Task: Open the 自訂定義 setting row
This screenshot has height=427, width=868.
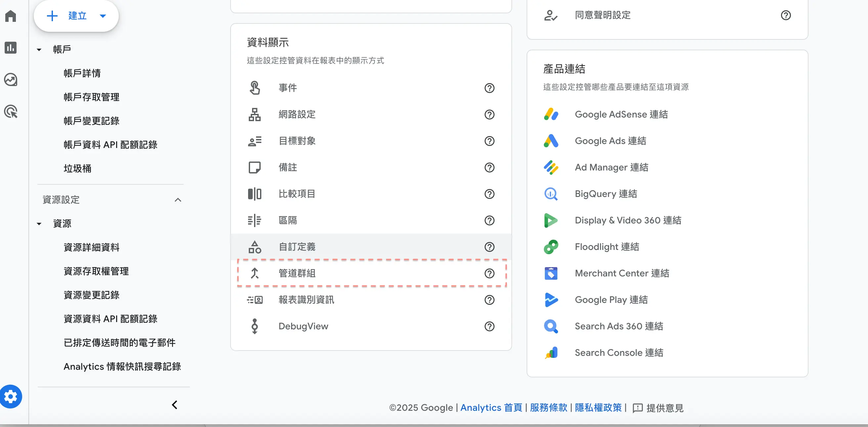Action: click(297, 247)
